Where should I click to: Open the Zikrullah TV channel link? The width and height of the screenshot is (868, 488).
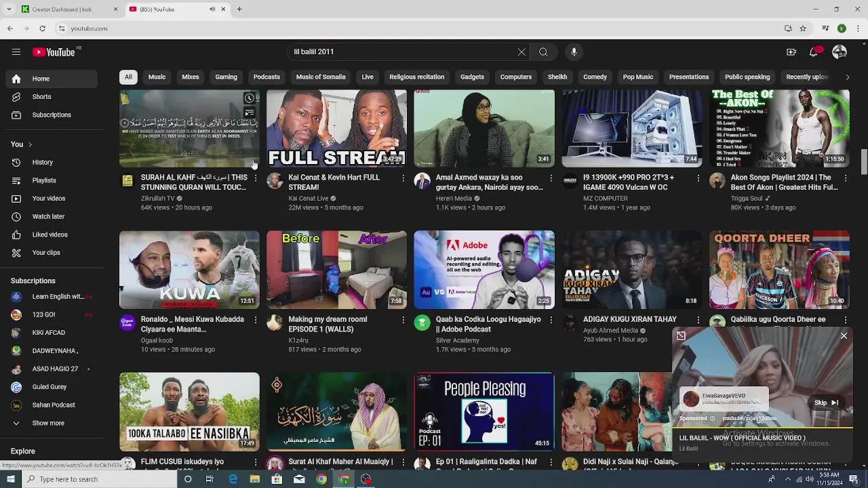[157, 199]
